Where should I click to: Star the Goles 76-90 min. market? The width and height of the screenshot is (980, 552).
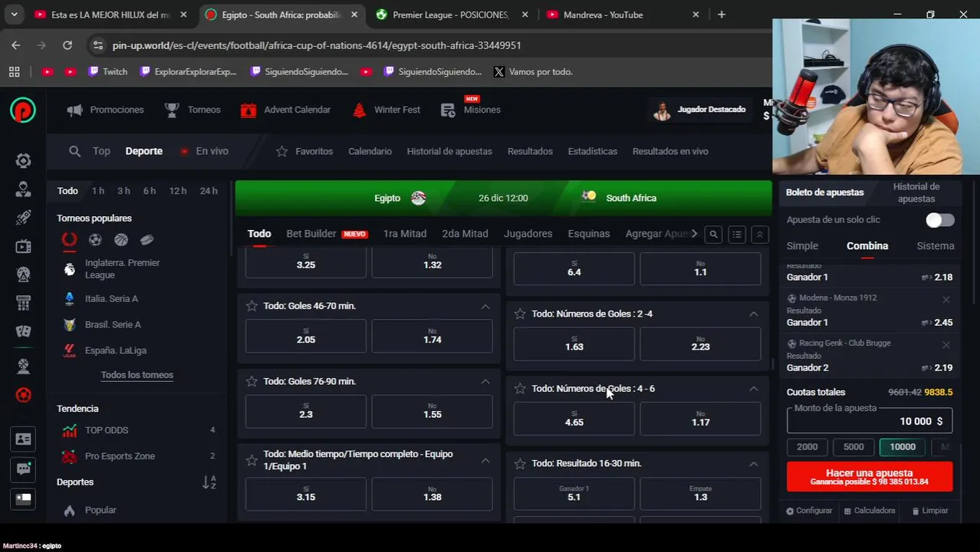[x=252, y=381]
